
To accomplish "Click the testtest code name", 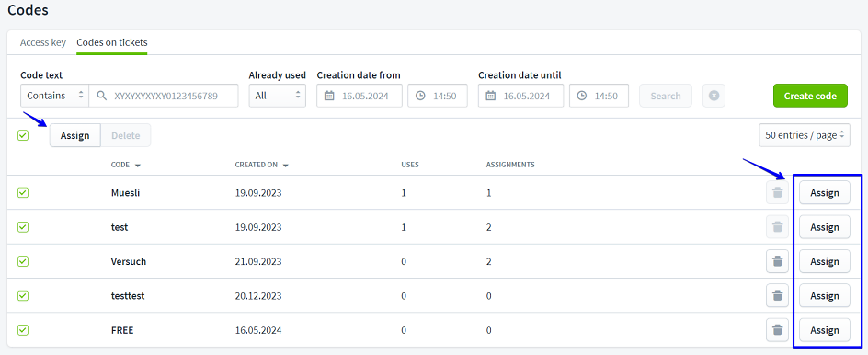I will pyautogui.click(x=128, y=296).
